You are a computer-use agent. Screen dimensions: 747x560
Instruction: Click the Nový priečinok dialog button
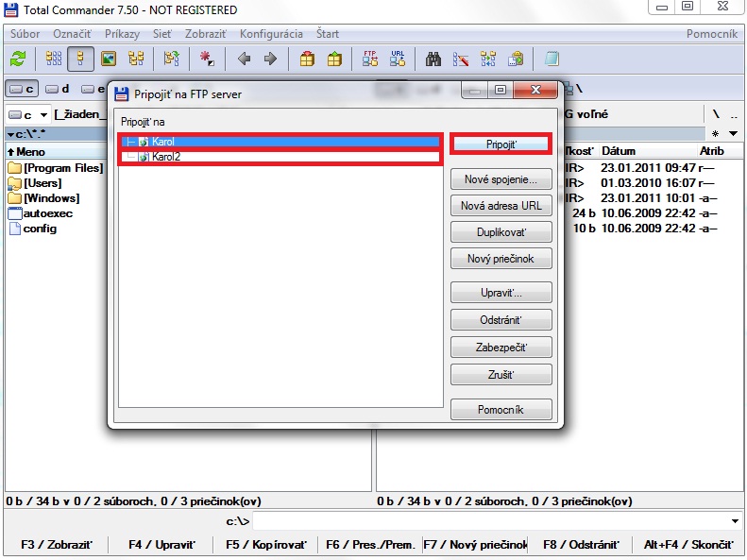pos(501,259)
